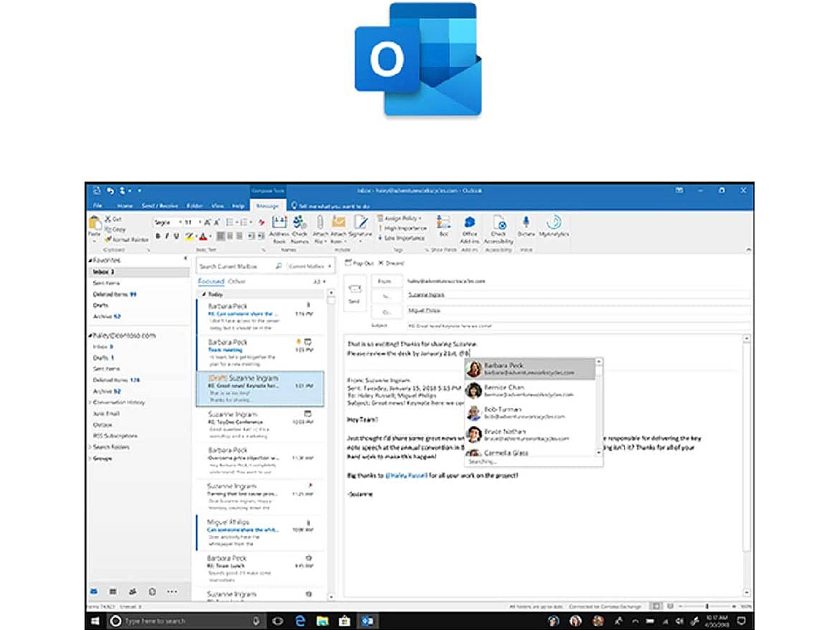
Task: Toggle Low Importance for this message
Action: 401,238
